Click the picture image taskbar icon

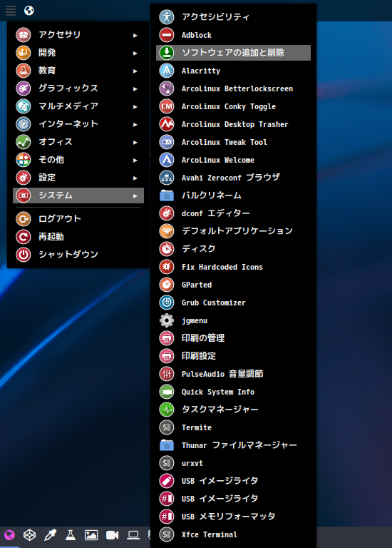tap(91, 535)
